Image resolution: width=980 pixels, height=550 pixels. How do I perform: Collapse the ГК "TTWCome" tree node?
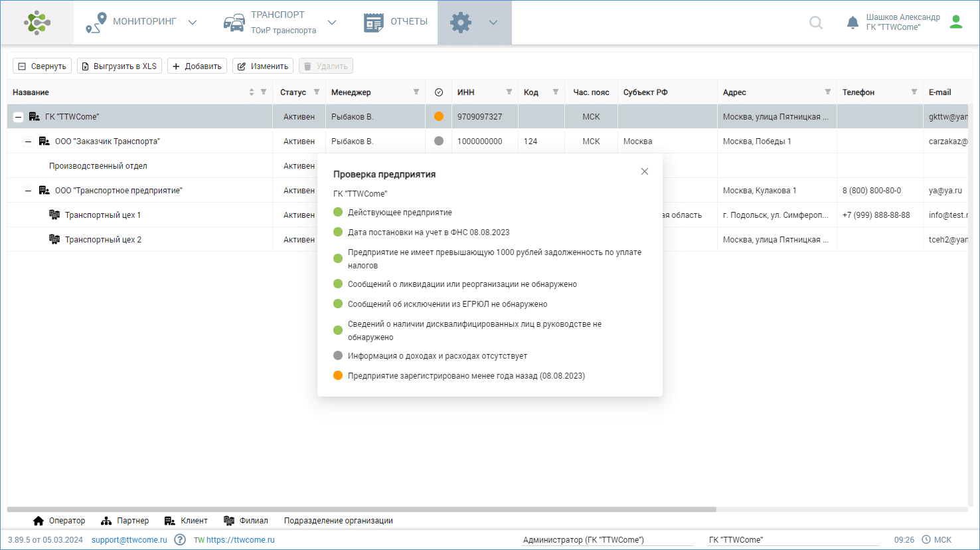[x=19, y=117]
